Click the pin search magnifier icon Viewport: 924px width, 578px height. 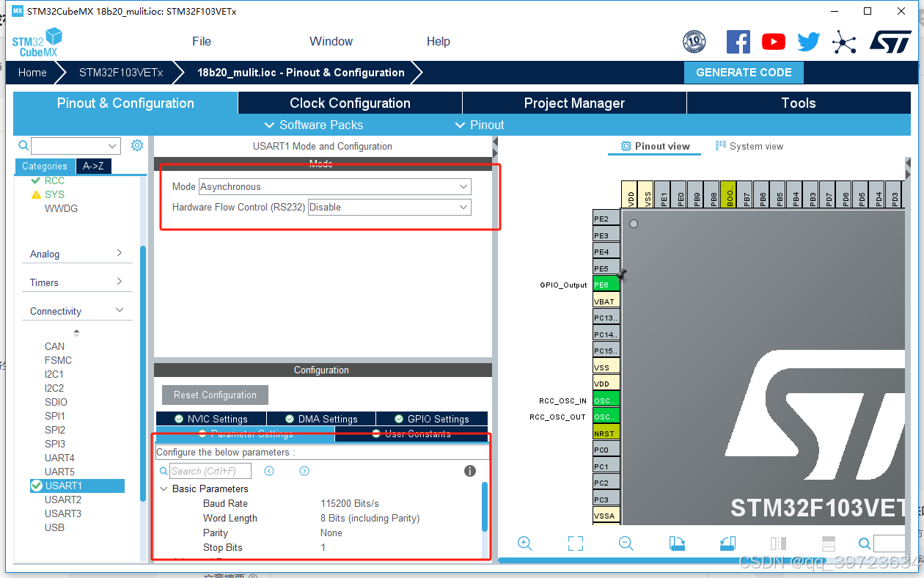(x=865, y=544)
